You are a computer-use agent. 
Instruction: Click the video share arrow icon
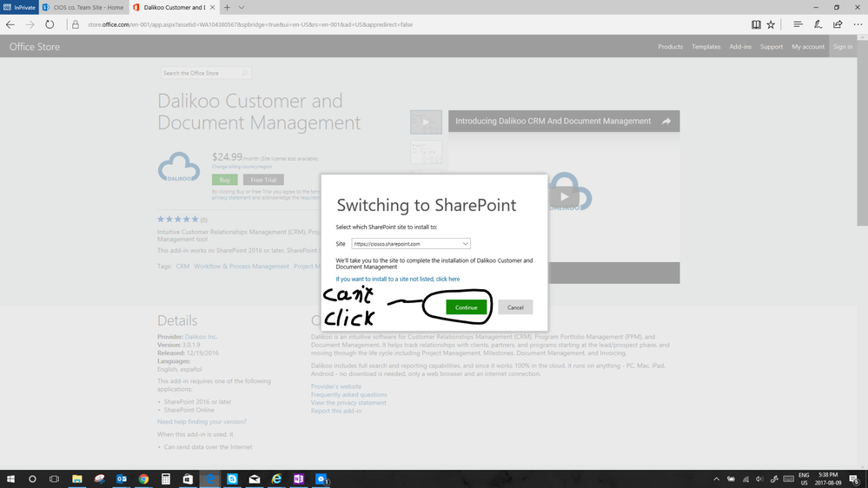(666, 122)
